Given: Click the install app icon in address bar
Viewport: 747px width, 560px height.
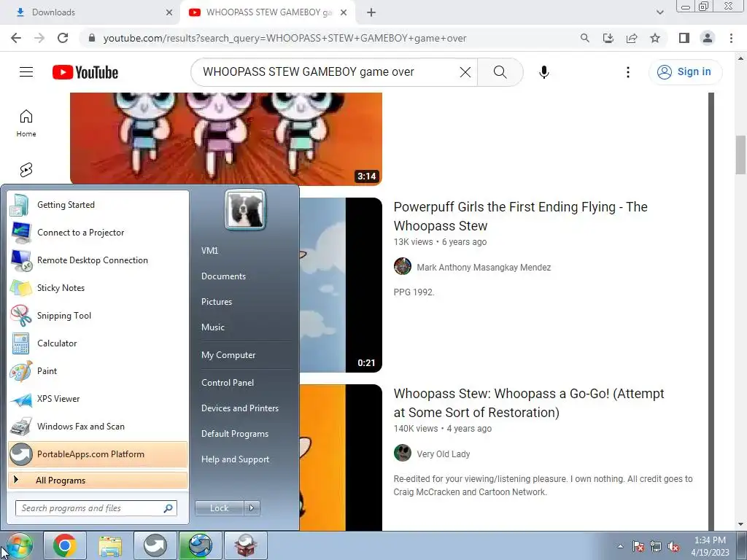Looking at the screenshot, I should pos(608,38).
